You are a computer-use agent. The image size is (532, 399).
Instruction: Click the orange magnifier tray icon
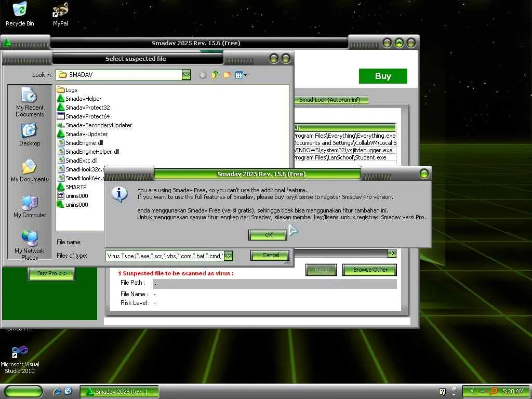click(x=495, y=391)
